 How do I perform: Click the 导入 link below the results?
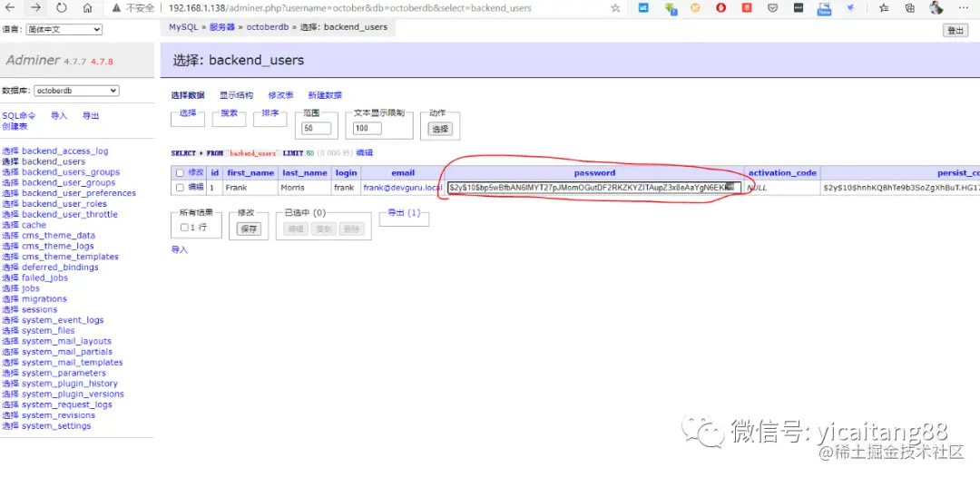pos(180,249)
